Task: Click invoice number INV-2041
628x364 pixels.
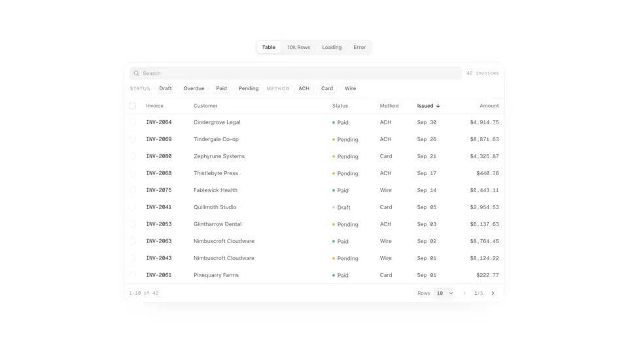Action: 158,207
